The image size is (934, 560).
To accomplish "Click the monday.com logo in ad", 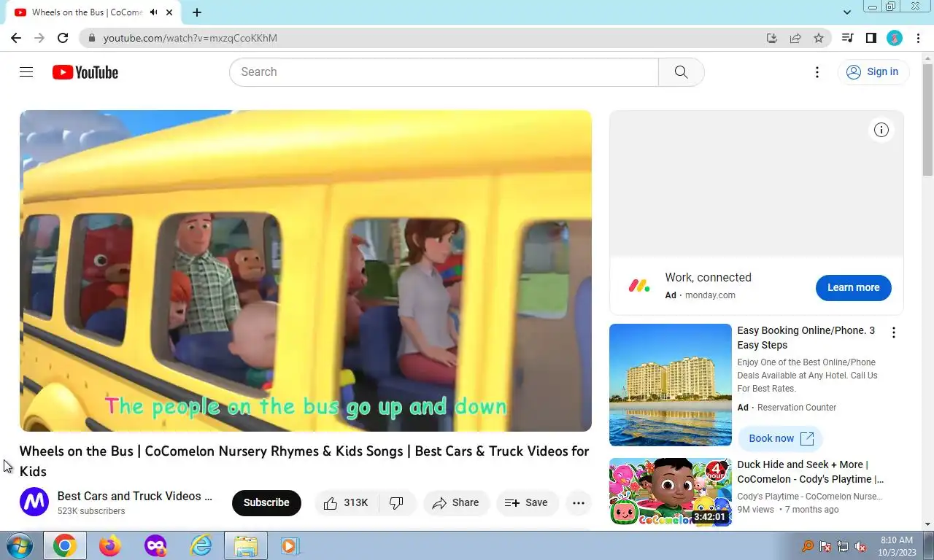I will pos(638,286).
